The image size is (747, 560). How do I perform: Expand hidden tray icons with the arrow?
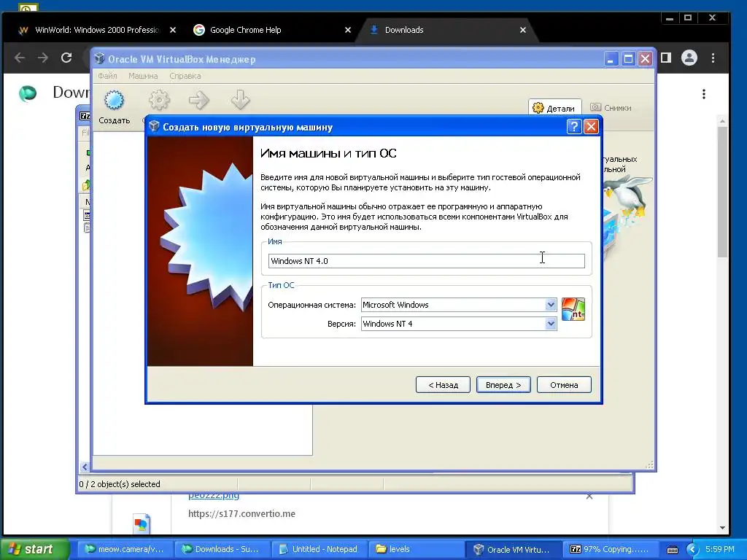point(692,549)
